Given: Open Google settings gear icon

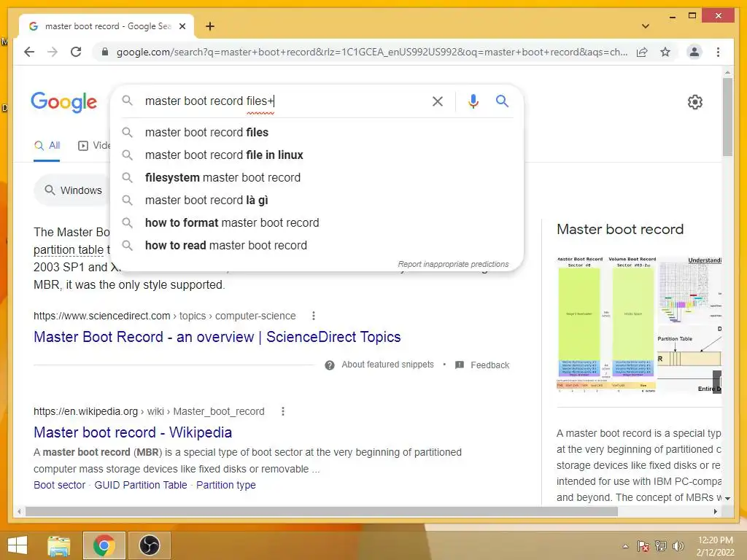Looking at the screenshot, I should (x=694, y=101).
